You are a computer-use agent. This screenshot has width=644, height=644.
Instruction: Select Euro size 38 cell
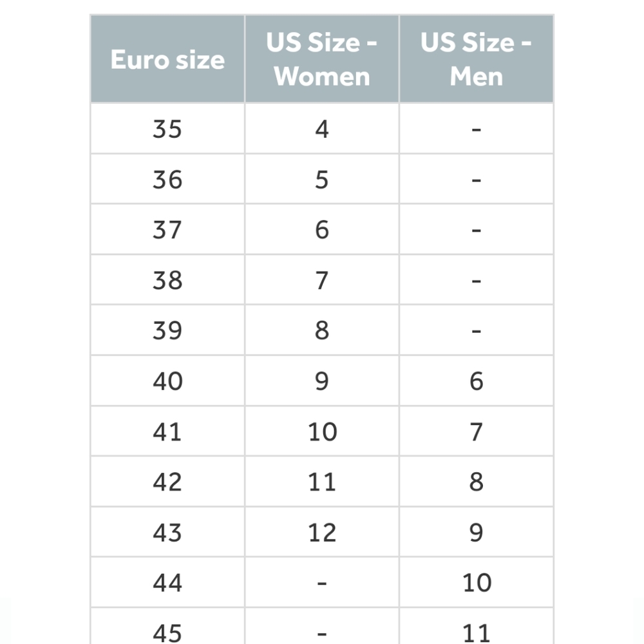tap(167, 279)
